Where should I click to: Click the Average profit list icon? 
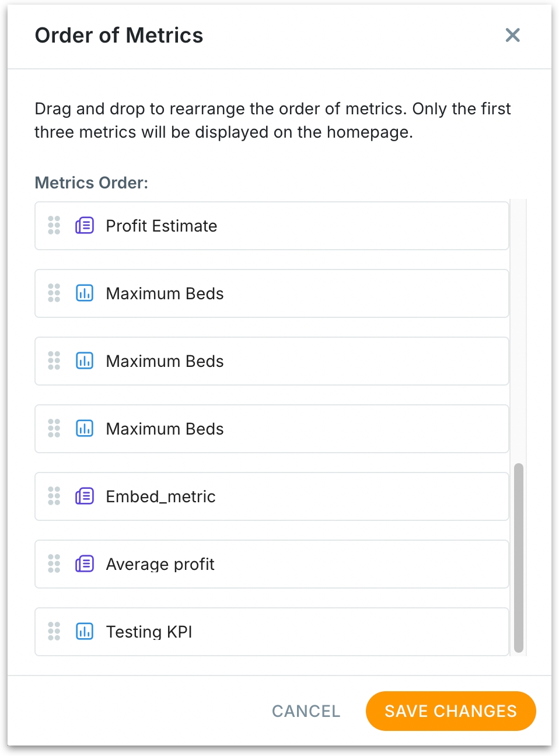tap(85, 563)
